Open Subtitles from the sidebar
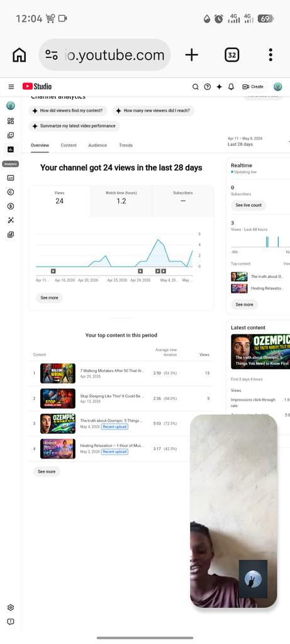290x644 pixels. (11, 178)
